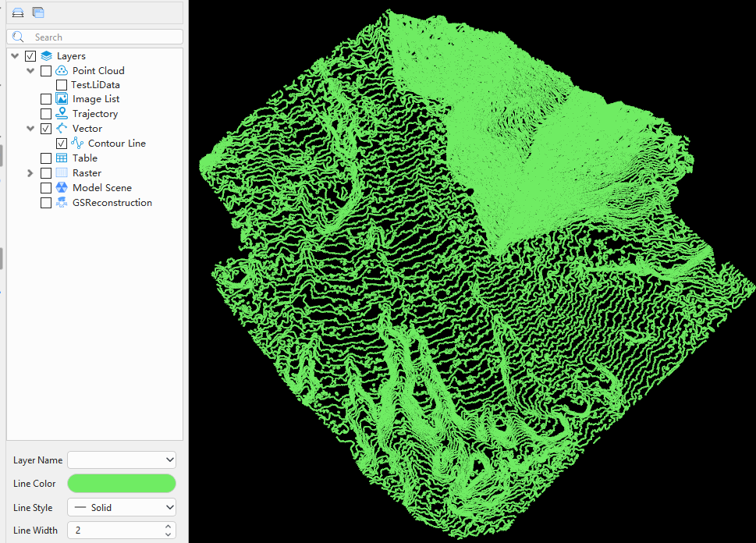Click the Vector icon
This screenshot has width=756, height=543.
tap(62, 128)
